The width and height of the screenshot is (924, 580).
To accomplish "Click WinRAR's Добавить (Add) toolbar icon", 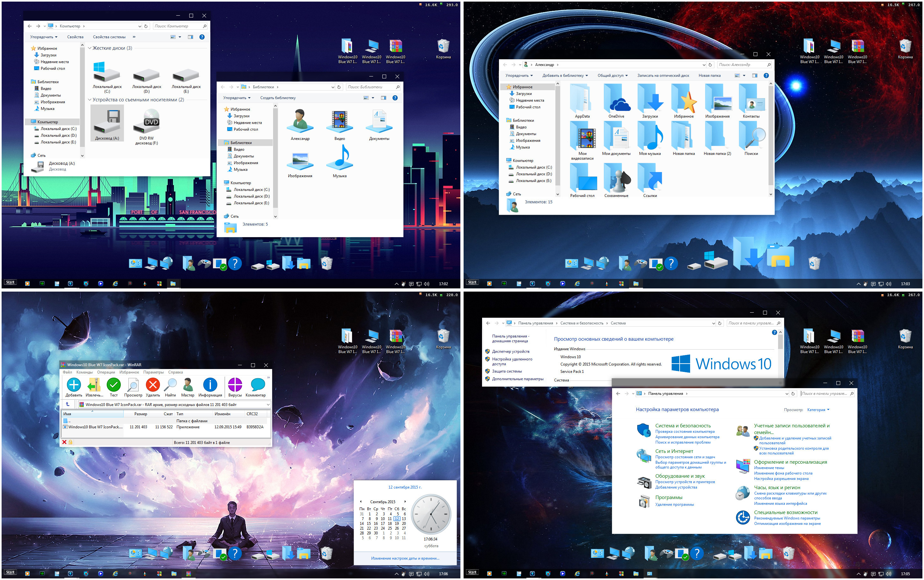I will [74, 385].
